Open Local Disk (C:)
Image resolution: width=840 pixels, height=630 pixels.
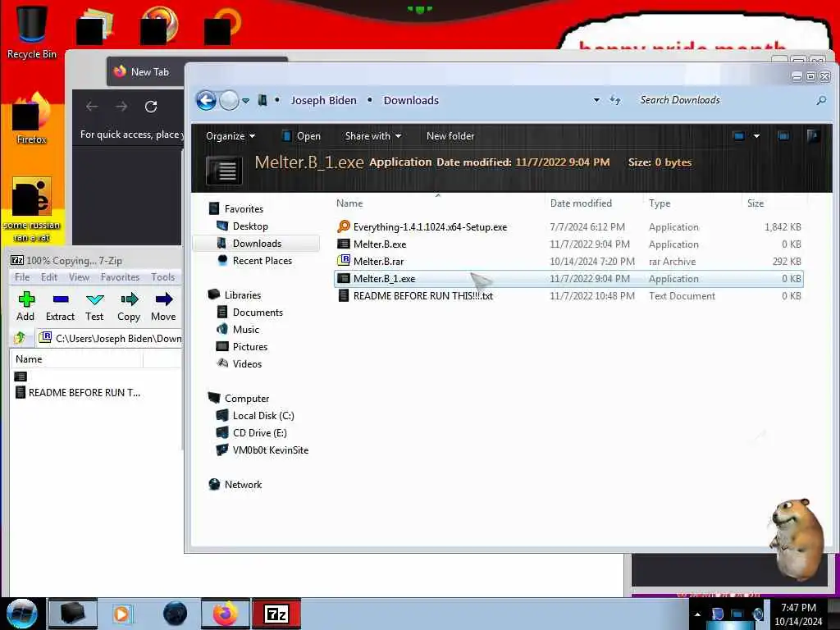tap(263, 416)
